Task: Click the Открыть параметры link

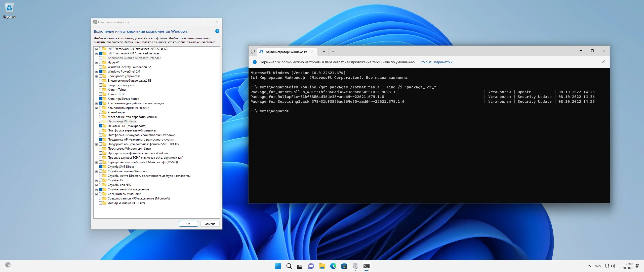Action: [x=435, y=62]
